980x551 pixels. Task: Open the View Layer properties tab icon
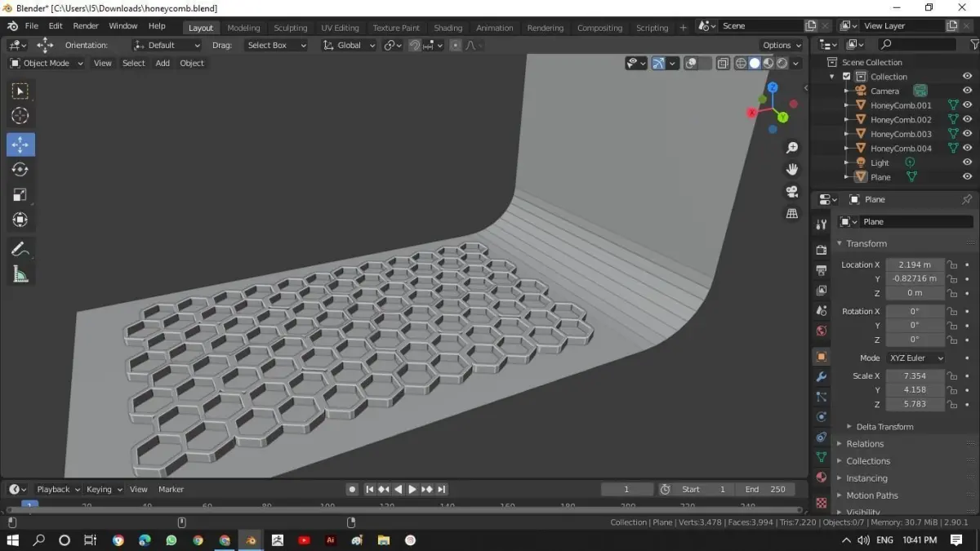(x=822, y=291)
